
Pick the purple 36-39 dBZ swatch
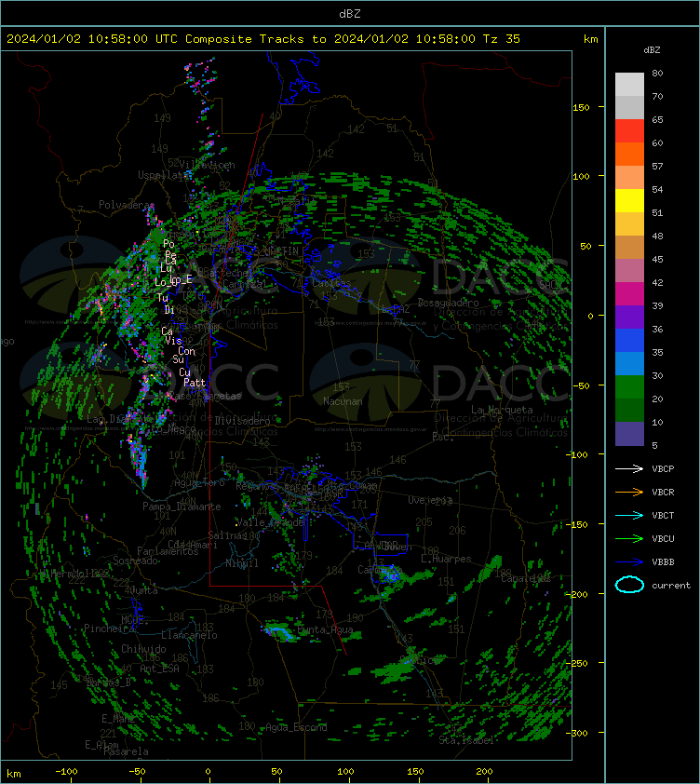(x=629, y=317)
